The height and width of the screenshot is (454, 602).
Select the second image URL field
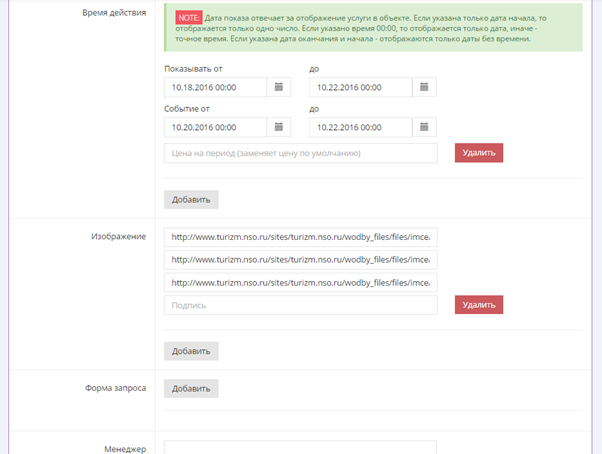300,260
